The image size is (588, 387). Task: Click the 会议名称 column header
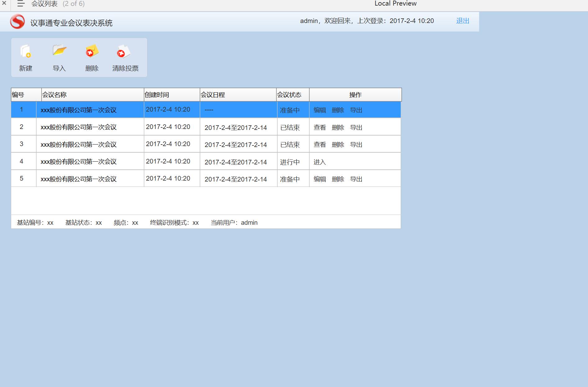[93, 95]
